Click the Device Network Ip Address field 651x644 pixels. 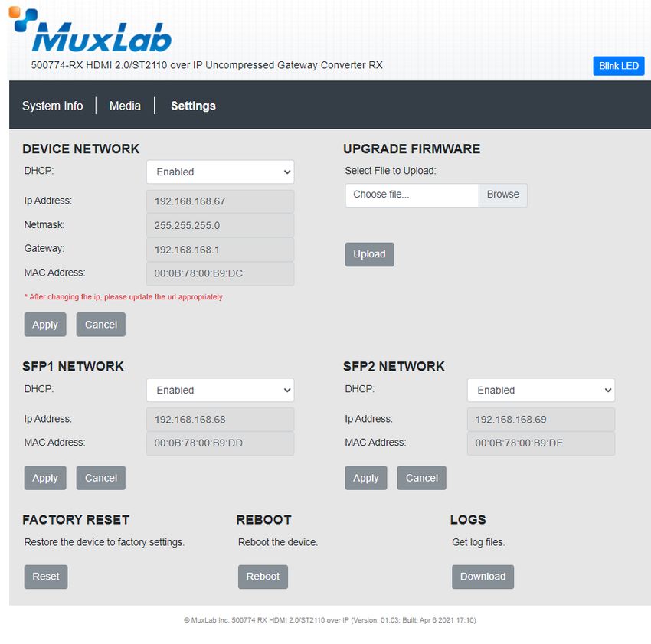pos(220,201)
